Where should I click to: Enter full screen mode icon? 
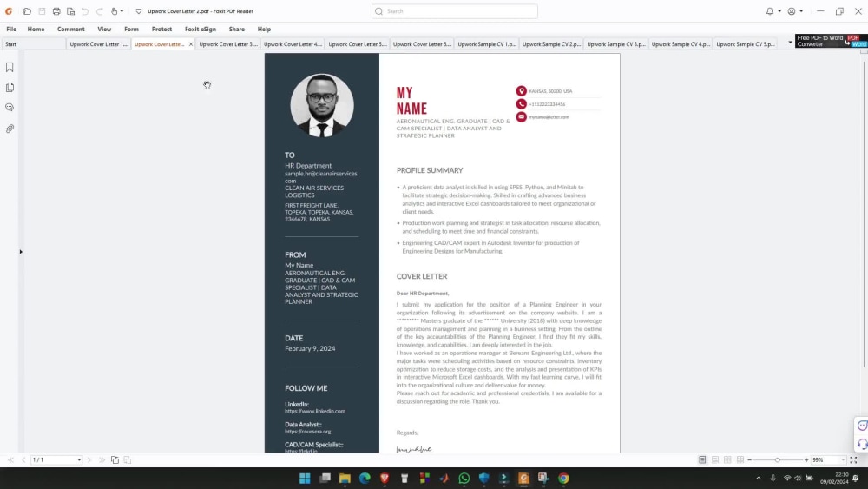(853, 460)
